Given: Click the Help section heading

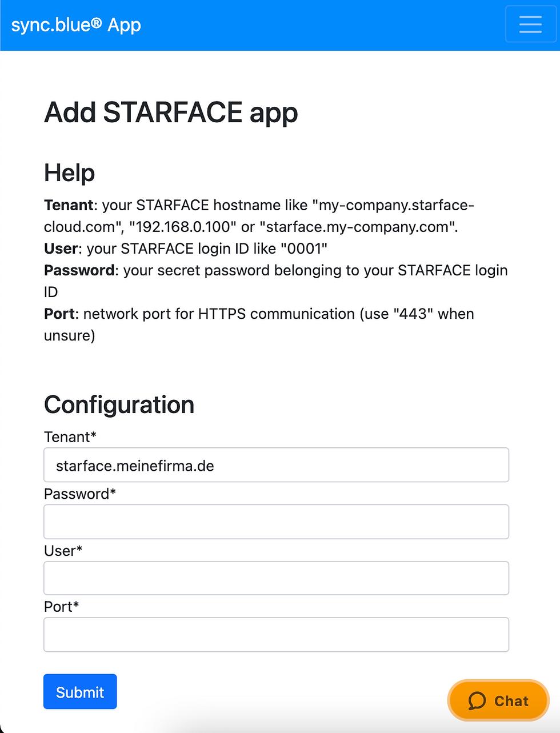Looking at the screenshot, I should [69, 173].
